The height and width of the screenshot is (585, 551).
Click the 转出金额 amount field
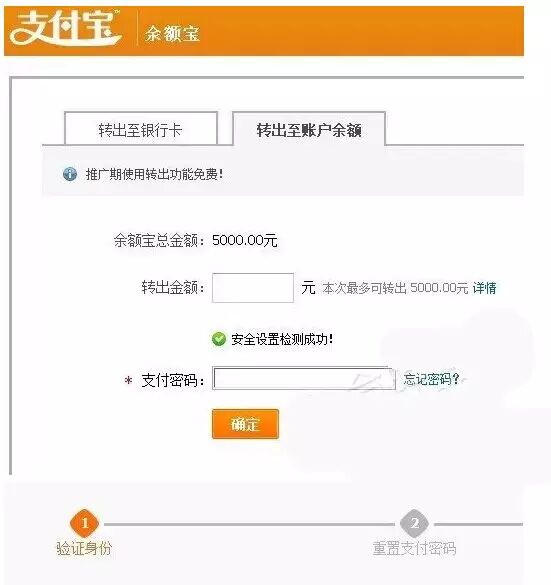[x=253, y=288]
